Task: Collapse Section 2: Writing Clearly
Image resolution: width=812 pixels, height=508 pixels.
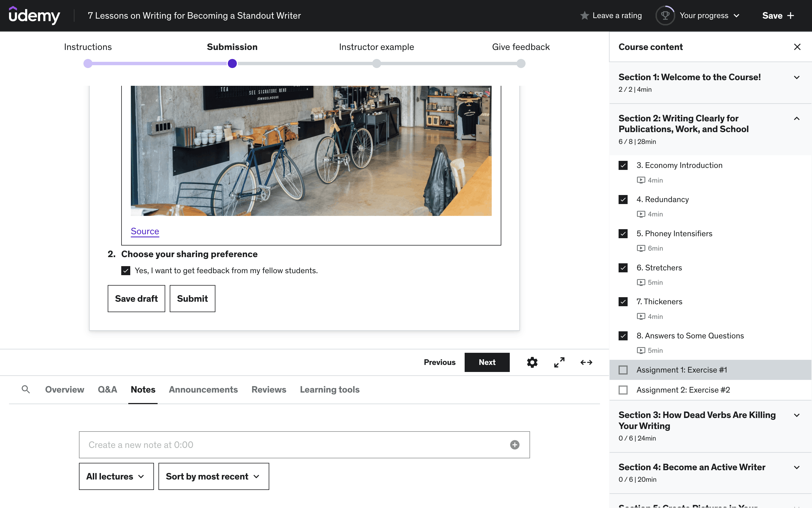Action: pyautogui.click(x=710, y=130)
